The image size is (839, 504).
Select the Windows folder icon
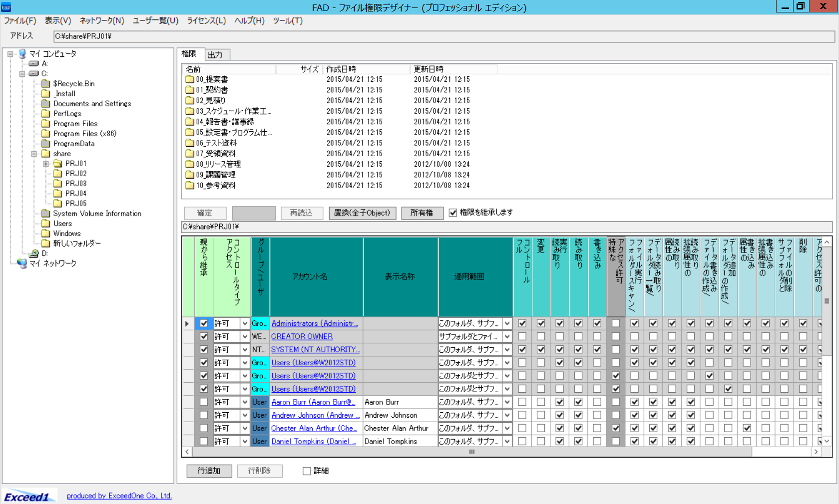pyautogui.click(x=46, y=233)
